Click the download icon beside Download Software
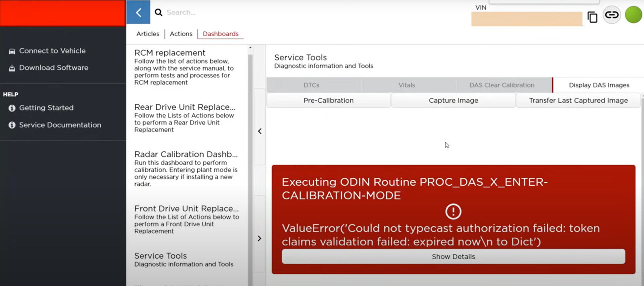 (12, 68)
